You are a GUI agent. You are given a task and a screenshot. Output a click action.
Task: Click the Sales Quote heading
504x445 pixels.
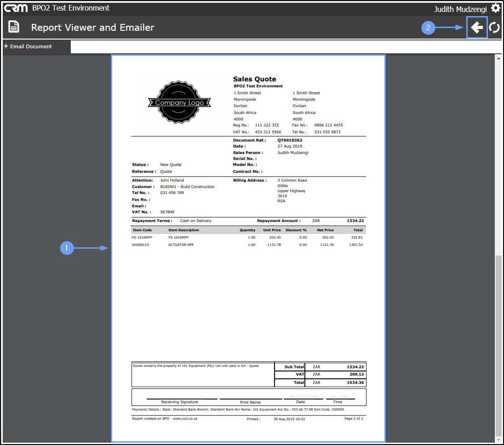click(x=254, y=79)
